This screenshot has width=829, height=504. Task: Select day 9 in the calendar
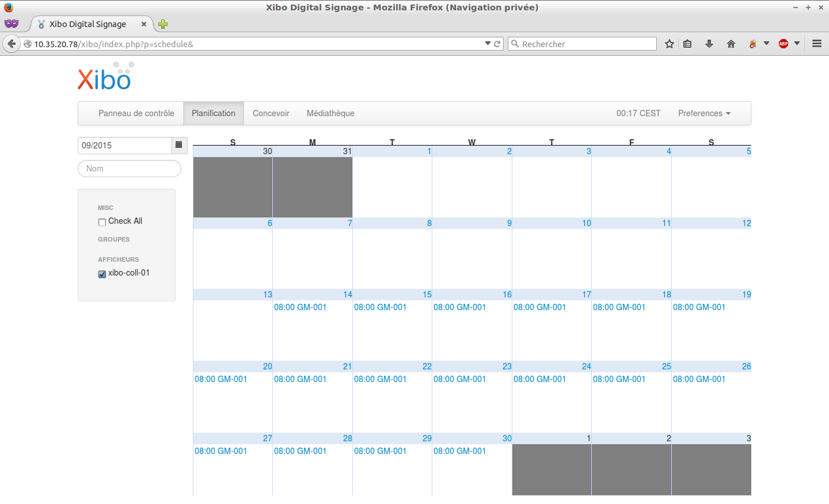(509, 223)
